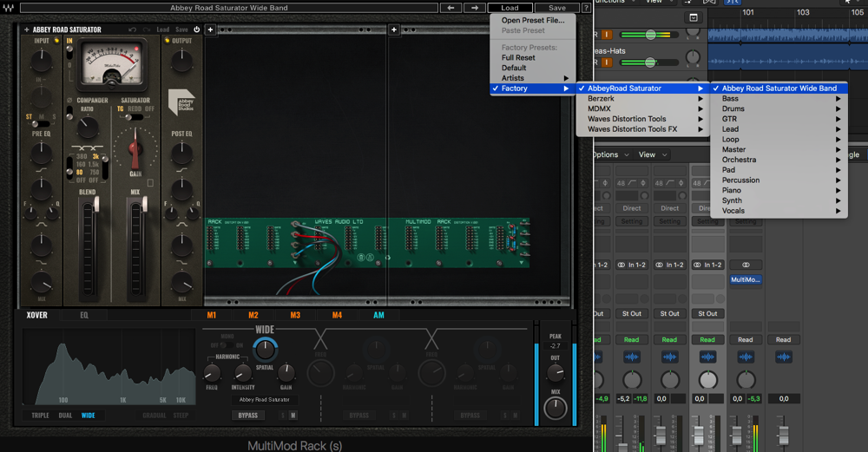
Task: Add plugin with second rack slot plus
Action: pyautogui.click(x=210, y=29)
